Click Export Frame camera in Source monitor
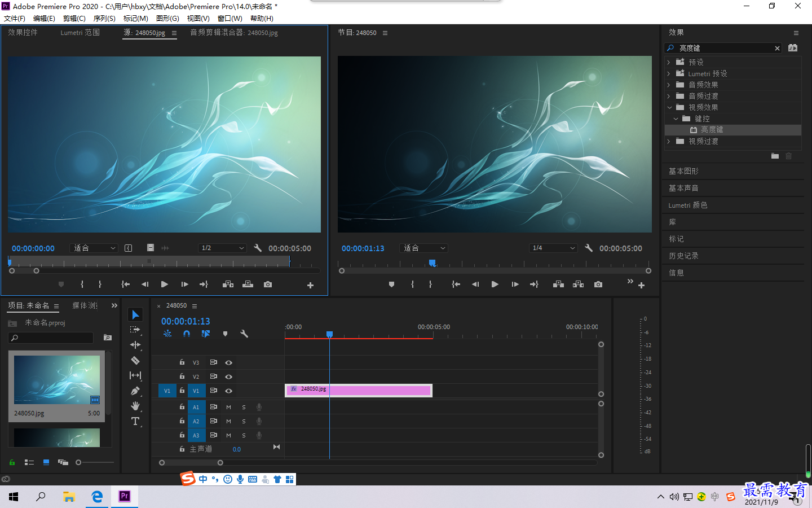Screen dimensions: 812x508 (268, 284)
